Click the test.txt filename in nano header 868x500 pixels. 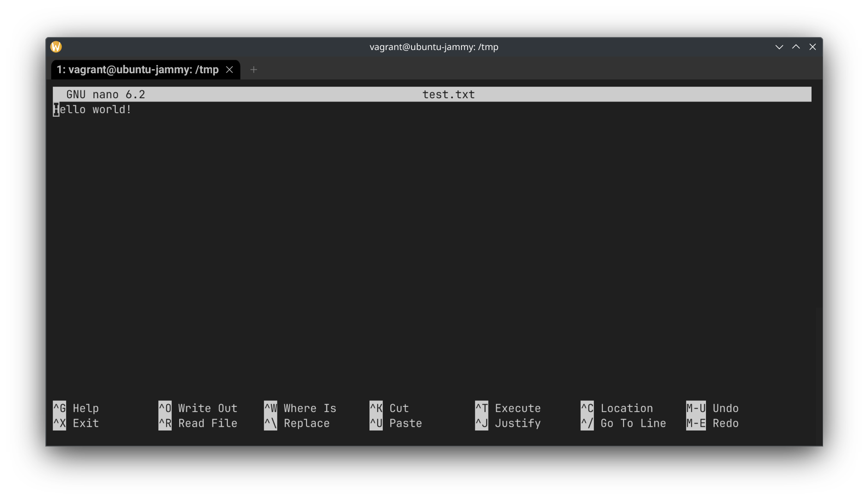[448, 95]
